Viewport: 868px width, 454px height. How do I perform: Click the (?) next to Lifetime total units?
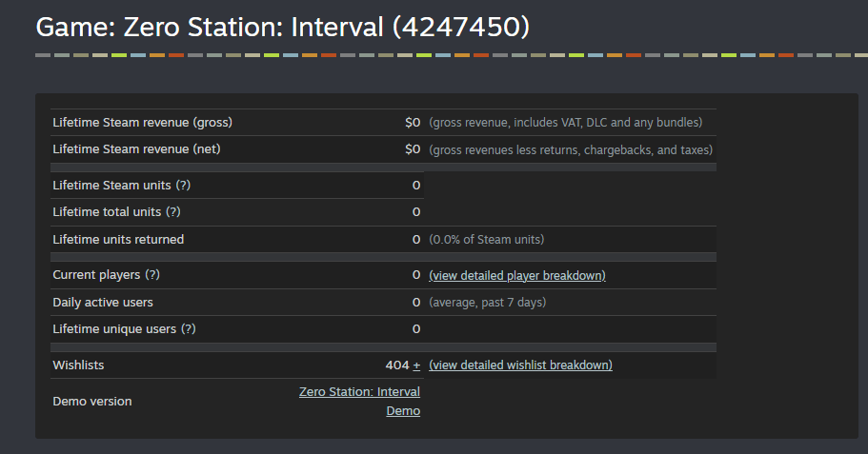click(173, 212)
